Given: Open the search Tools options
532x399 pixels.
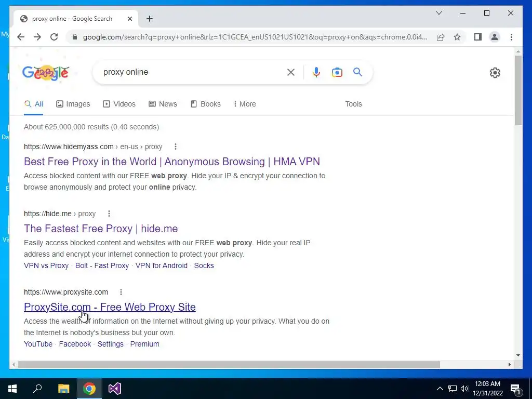Looking at the screenshot, I should (x=353, y=104).
